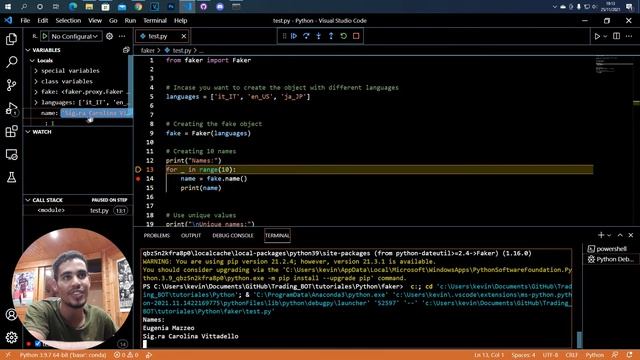Toggle the breakpoint on line 14
Image resolution: width=640 pixels, height=360 pixels.
(x=138, y=179)
